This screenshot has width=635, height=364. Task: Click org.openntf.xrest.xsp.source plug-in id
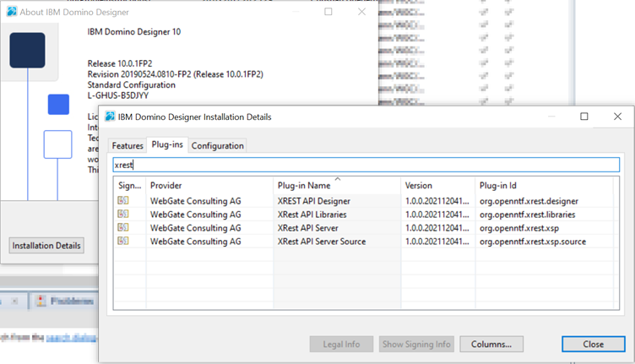533,242
